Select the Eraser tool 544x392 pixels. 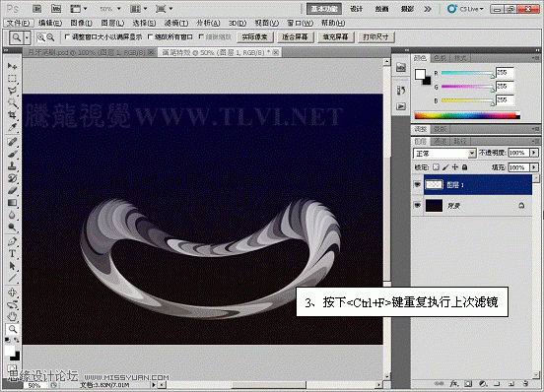(12, 190)
